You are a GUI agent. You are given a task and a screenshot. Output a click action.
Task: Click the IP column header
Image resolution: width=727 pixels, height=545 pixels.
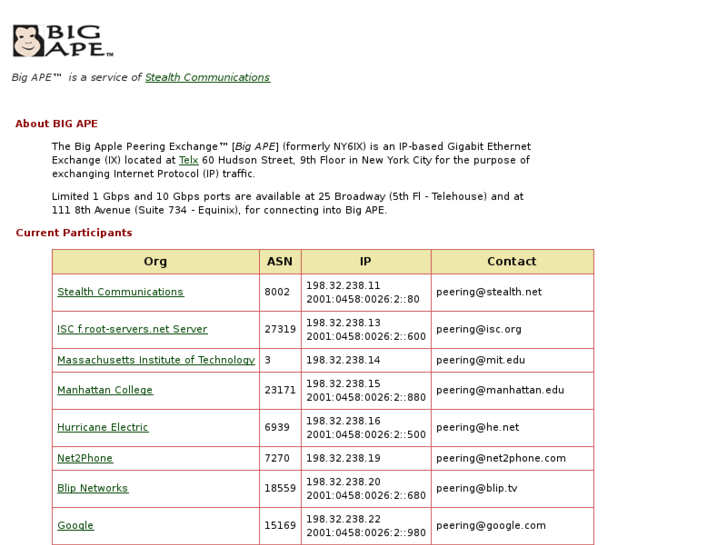click(x=366, y=262)
